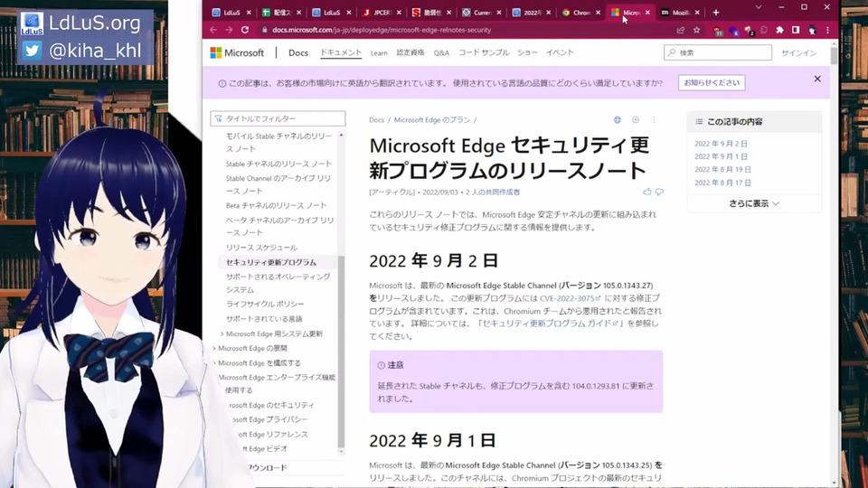Viewport: 868px width, 488px height.
Task: Click the タイトルでフィルター input
Action: (x=278, y=118)
